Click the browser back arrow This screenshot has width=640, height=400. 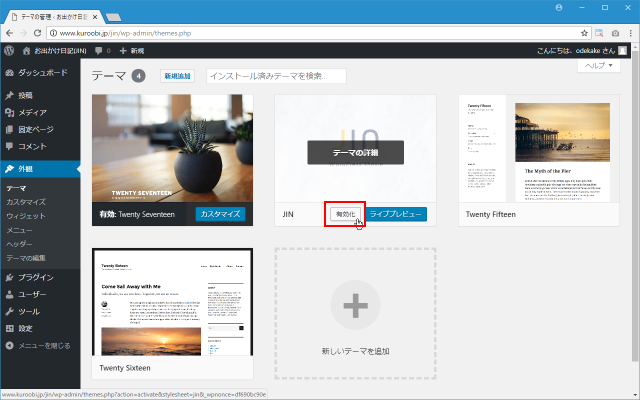tap(10, 33)
